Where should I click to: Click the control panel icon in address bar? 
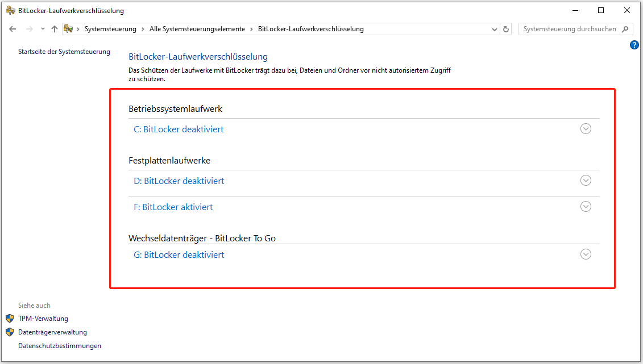(68, 28)
